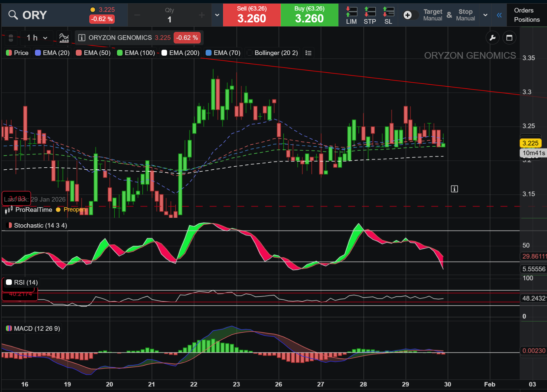Open the Orders tab
The height and width of the screenshot is (392, 547).
524,10
